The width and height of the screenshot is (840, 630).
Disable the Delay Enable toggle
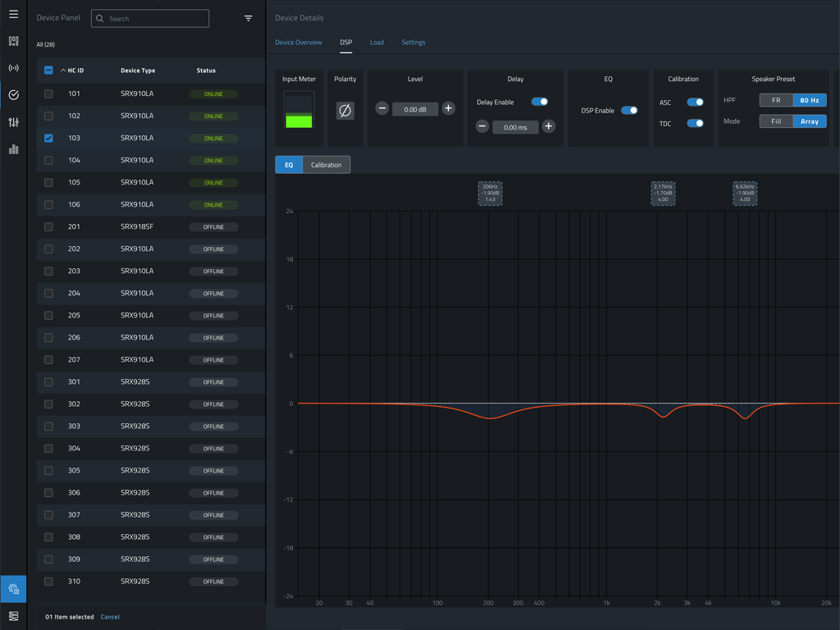[x=540, y=101]
